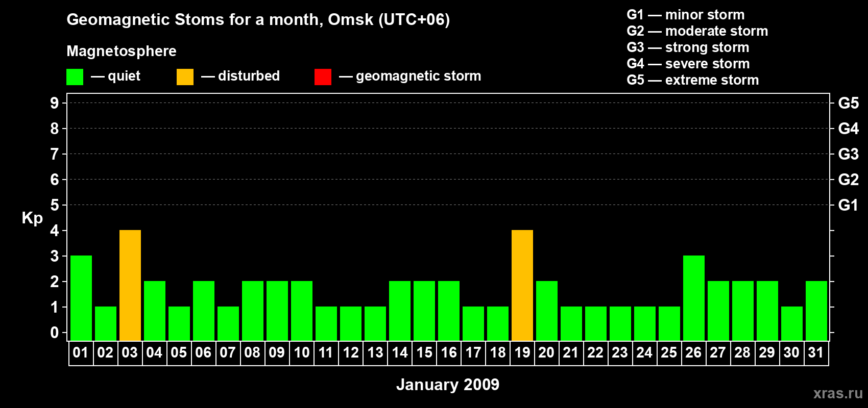Click the green bar for day 20

click(x=547, y=311)
